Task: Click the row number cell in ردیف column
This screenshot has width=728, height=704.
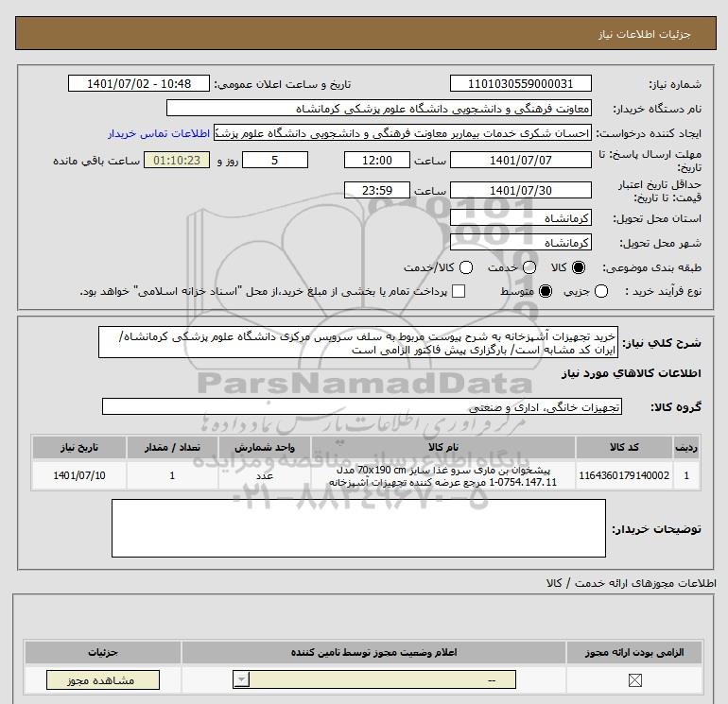Action: (686, 475)
